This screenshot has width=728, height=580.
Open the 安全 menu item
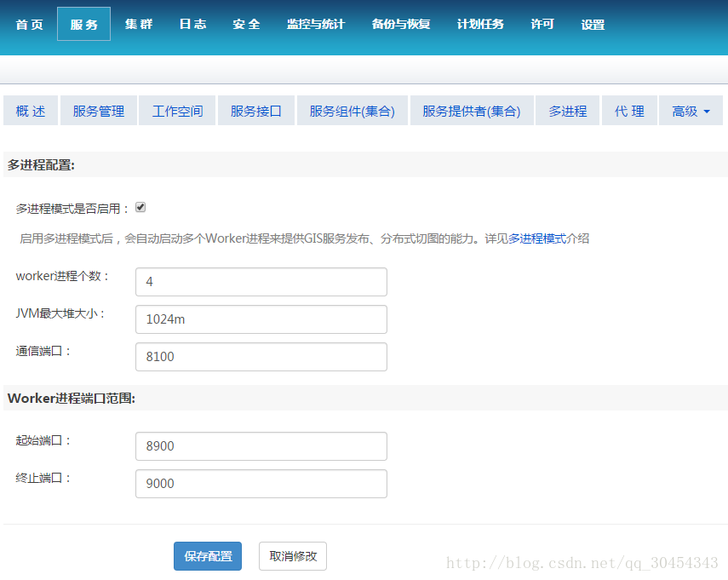click(x=247, y=24)
